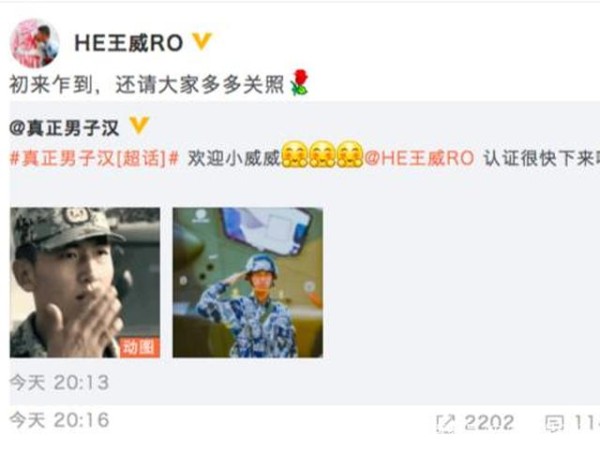This screenshot has height=450, width=600.
Task: Click the repost share icon
Action: (x=446, y=424)
